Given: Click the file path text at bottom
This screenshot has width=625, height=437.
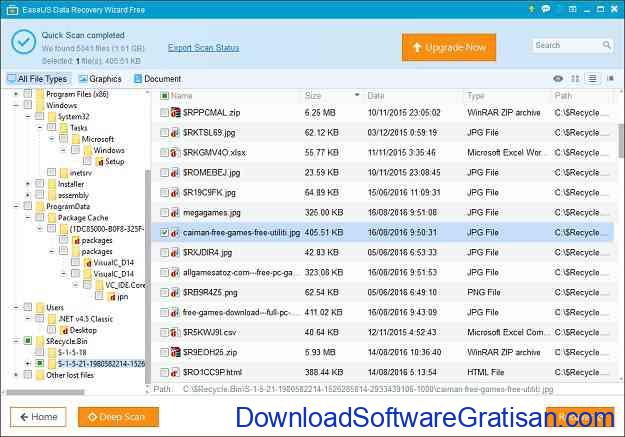Looking at the screenshot, I should click(368, 389).
